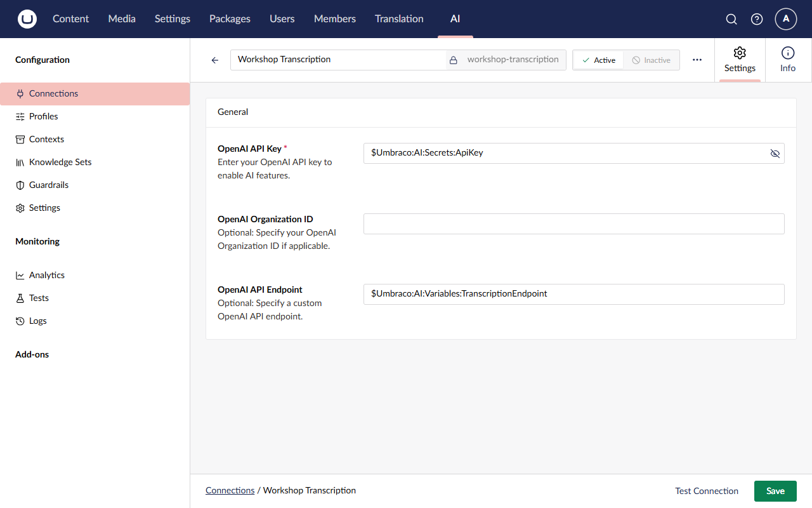Open the Translation section
The height and width of the screenshot is (508, 812).
point(399,19)
